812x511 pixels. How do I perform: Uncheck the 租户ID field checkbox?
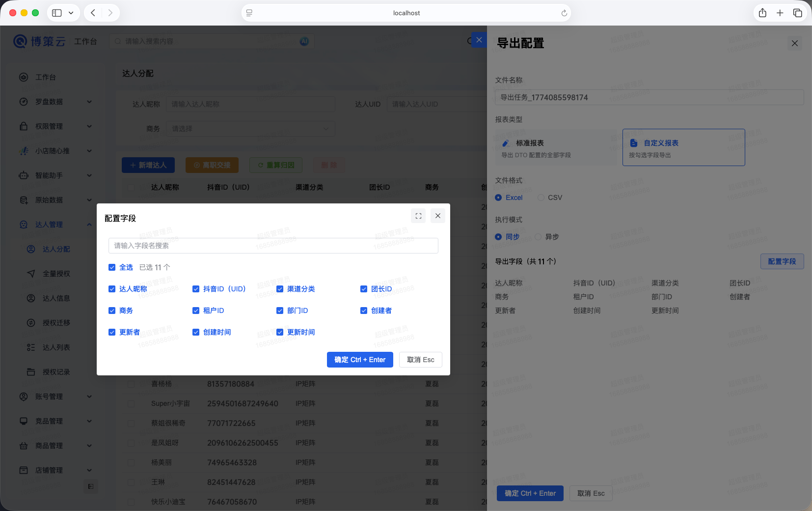pyautogui.click(x=196, y=311)
